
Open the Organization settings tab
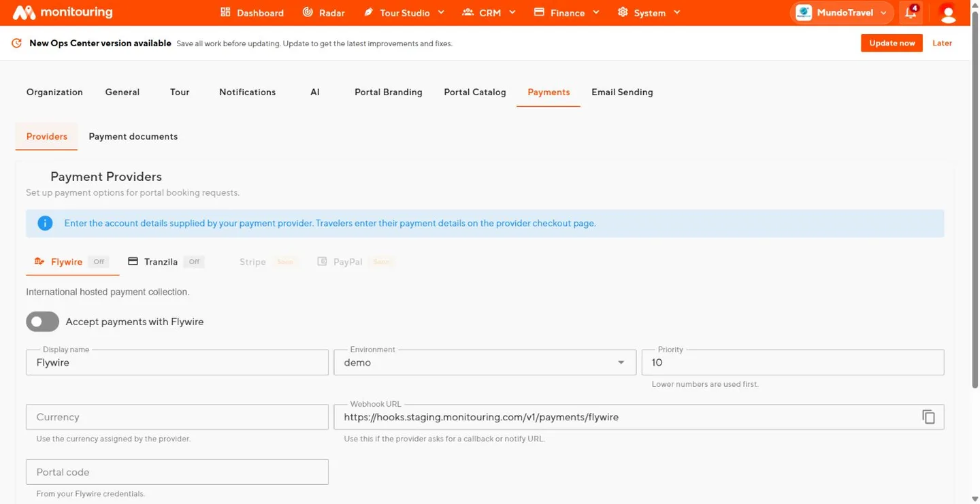pos(54,92)
